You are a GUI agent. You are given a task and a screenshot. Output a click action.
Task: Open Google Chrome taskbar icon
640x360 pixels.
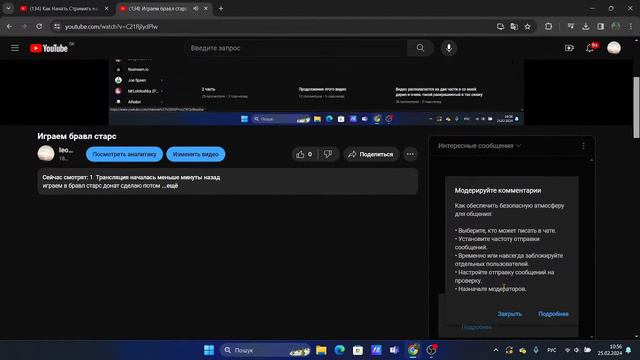point(413,350)
